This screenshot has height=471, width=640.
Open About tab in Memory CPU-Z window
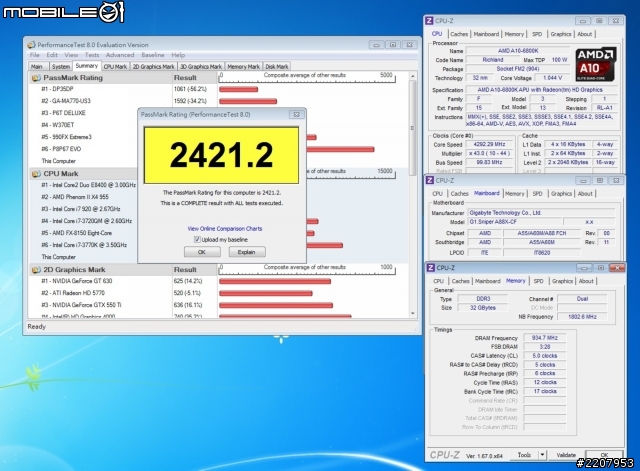(x=586, y=281)
